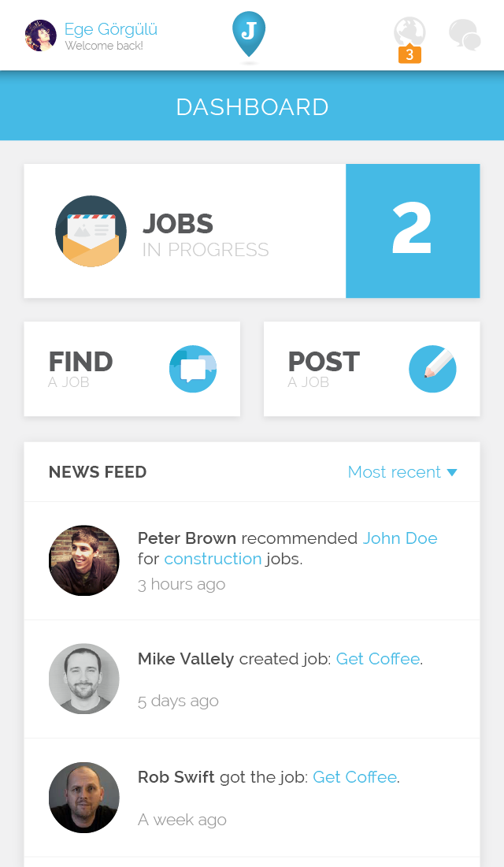Screen dimensions: 504x867
Task: Select the Post a Job card
Action: click(372, 369)
